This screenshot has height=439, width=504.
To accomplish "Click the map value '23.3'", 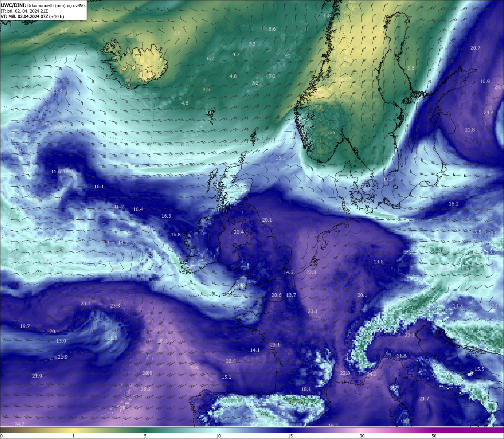I will (115, 306).
